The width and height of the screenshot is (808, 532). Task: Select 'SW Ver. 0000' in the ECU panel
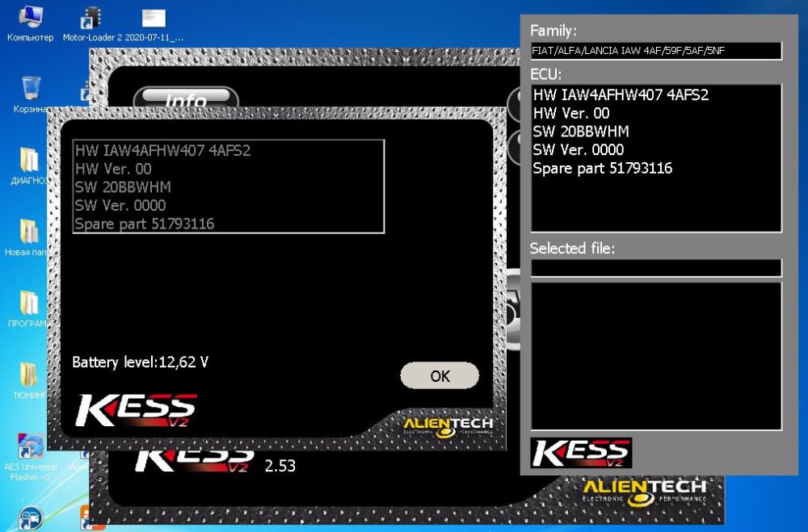[579, 150]
